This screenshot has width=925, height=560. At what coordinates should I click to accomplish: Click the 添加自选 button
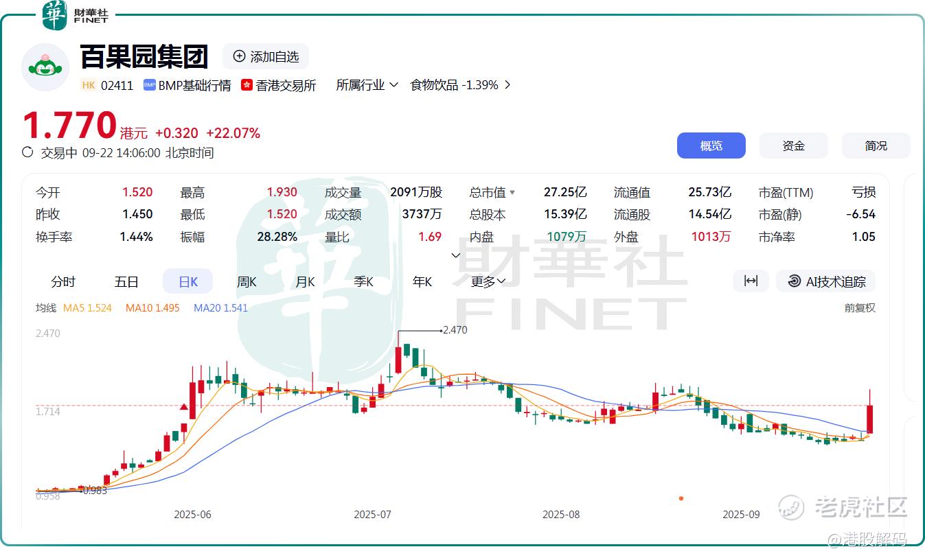point(266,56)
